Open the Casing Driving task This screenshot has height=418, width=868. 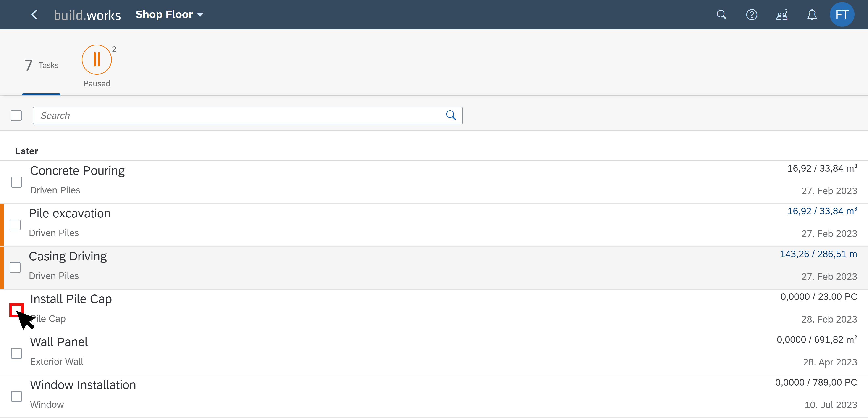coord(434,268)
